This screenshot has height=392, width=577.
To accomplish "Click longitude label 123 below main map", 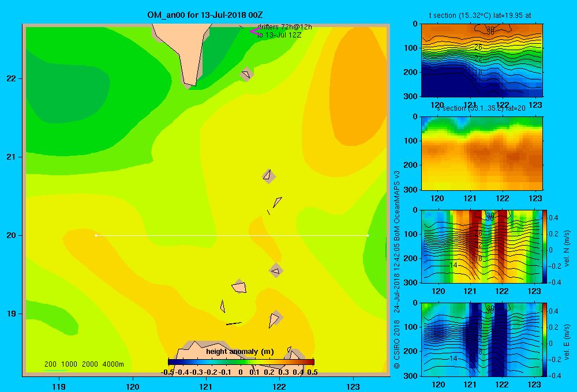I will [353, 386].
